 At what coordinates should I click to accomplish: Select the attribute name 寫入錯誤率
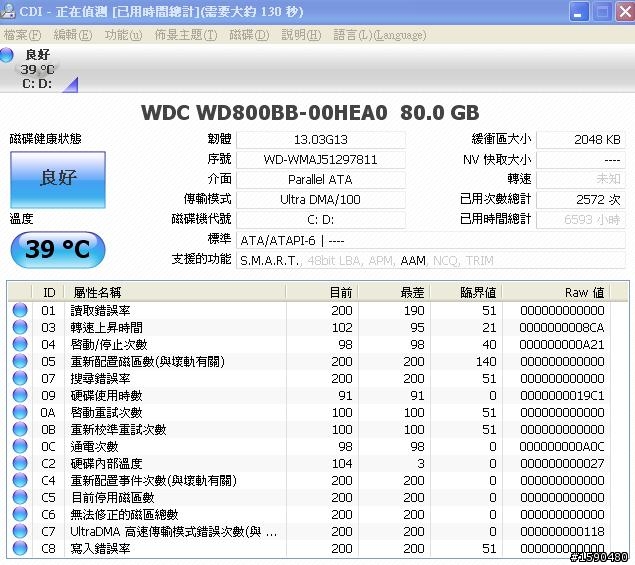100,549
